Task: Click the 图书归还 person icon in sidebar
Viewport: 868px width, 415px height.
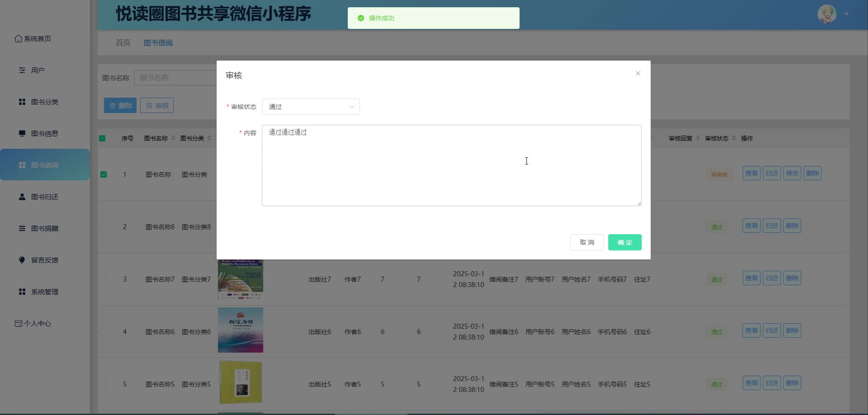Action: click(22, 197)
